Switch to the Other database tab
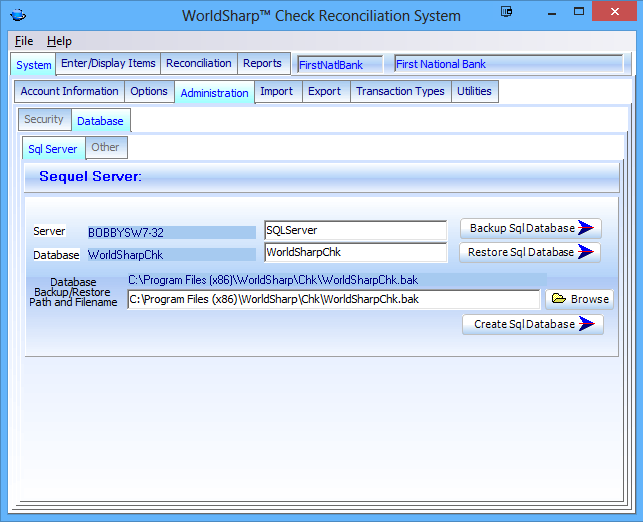Screen dimensions: 643x522 (105, 148)
